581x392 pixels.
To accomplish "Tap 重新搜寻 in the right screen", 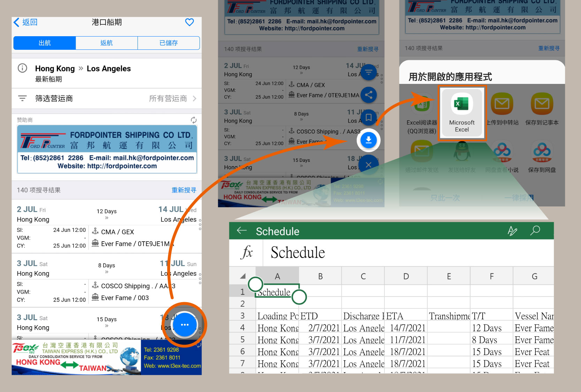I will click(549, 48).
